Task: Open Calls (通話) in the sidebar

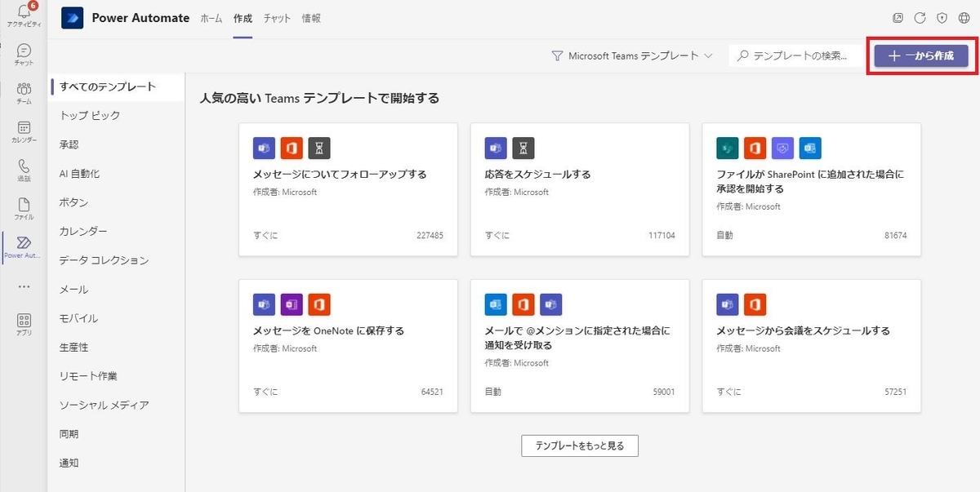Action: tap(24, 170)
